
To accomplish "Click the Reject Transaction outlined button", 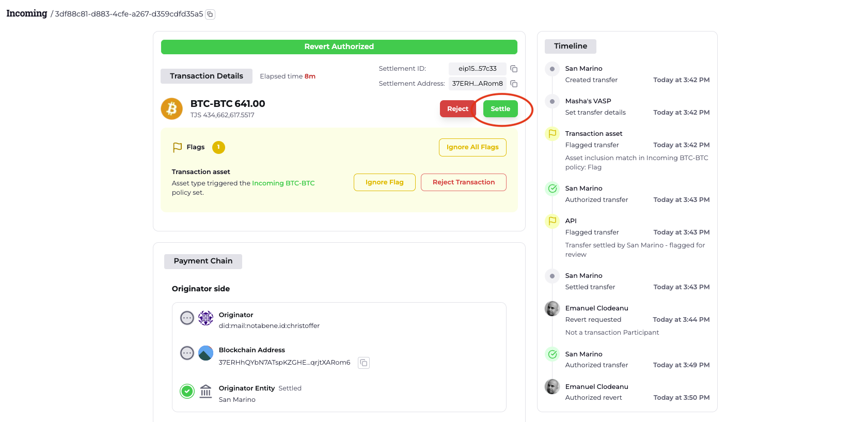I will click(464, 182).
